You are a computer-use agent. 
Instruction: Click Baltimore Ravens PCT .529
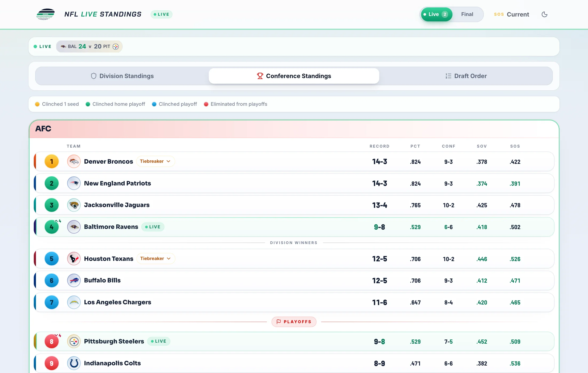coord(415,227)
